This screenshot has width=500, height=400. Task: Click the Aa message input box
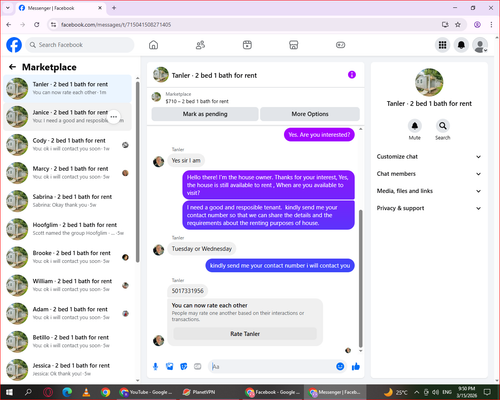[272, 367]
